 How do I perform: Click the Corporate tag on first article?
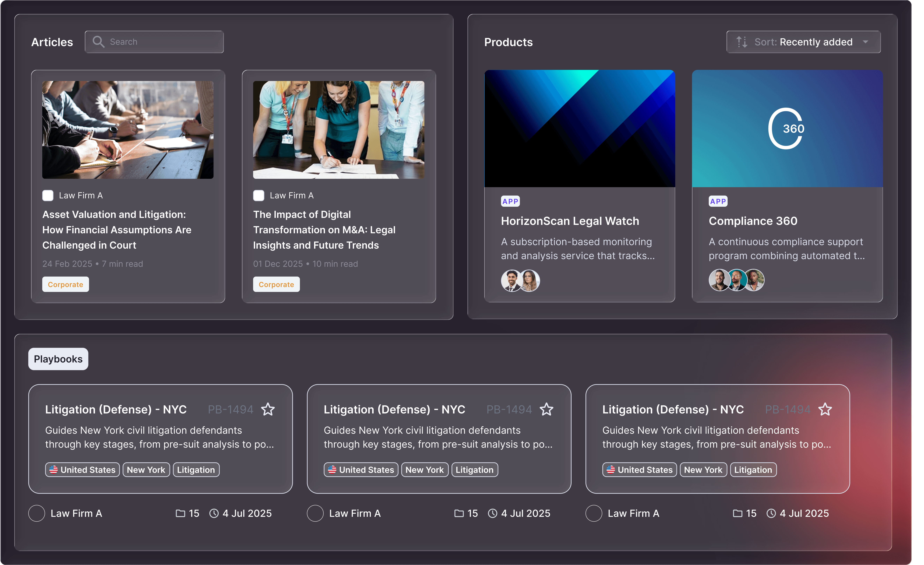(66, 284)
